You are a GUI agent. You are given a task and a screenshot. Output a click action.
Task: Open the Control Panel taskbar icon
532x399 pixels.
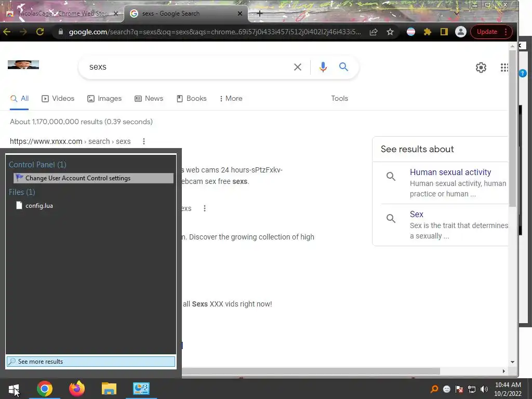coord(141,389)
